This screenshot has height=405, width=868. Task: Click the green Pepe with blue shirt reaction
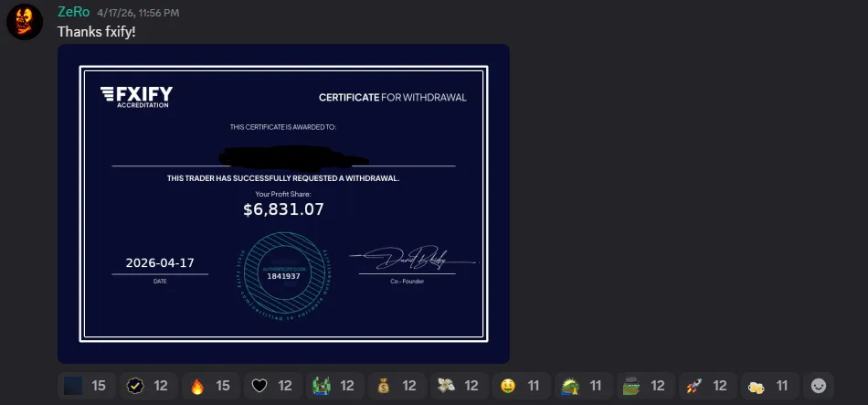point(335,386)
